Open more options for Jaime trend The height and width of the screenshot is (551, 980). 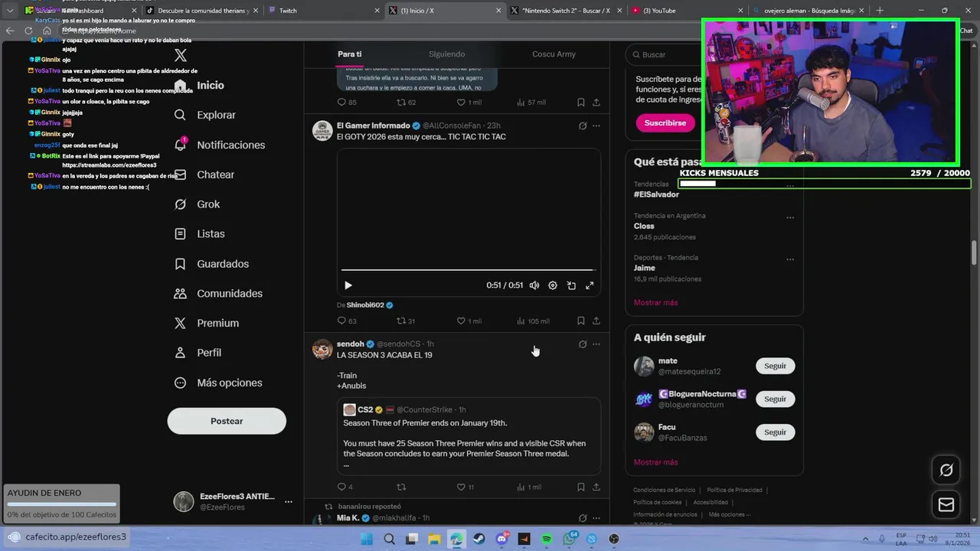(790, 259)
